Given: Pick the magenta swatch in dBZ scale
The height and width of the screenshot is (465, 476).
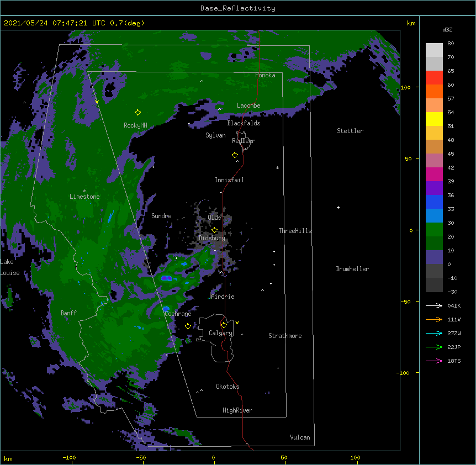Looking at the screenshot, I should pos(434,174).
